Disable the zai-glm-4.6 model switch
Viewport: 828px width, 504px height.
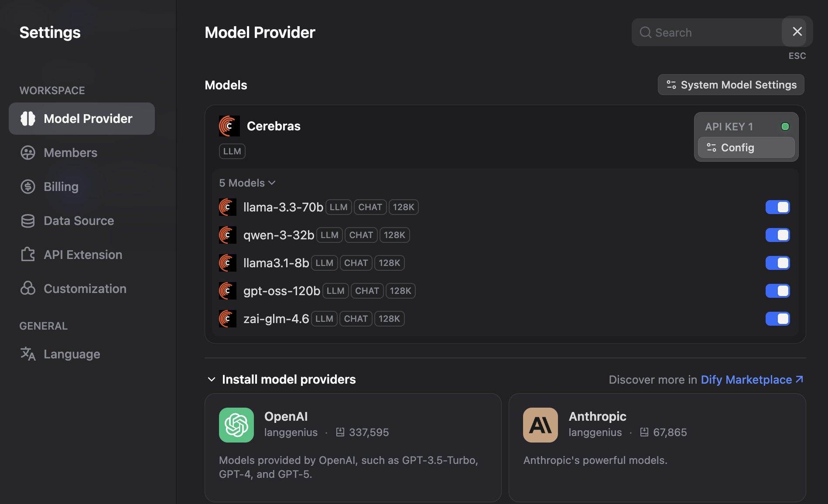point(778,319)
